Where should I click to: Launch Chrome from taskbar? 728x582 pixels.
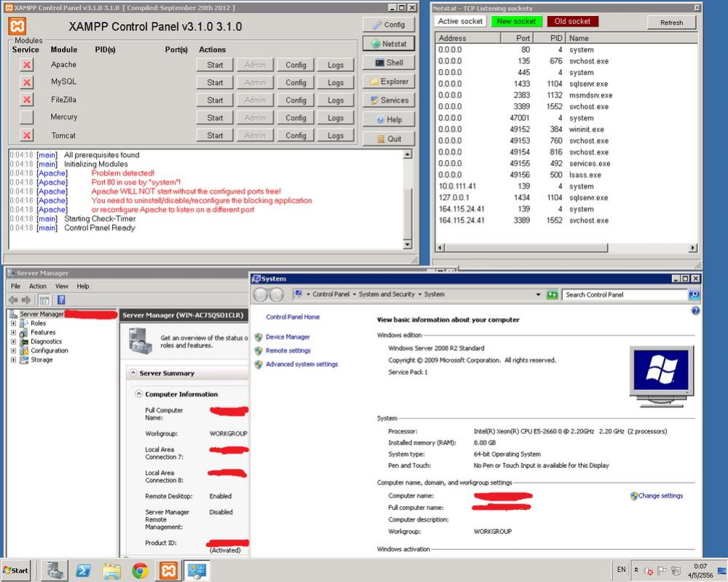point(140,570)
